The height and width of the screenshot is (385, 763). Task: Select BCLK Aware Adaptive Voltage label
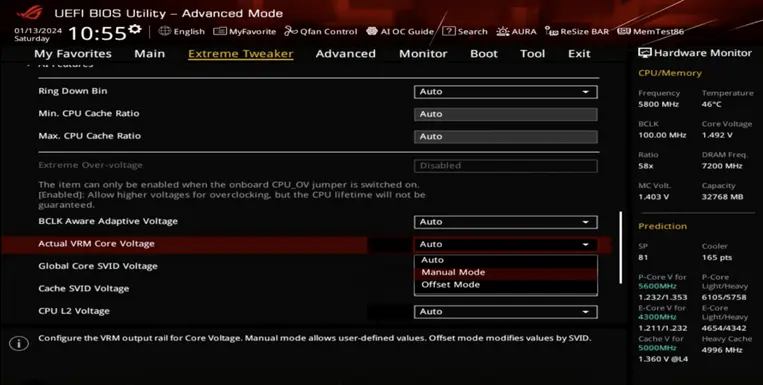pos(108,221)
